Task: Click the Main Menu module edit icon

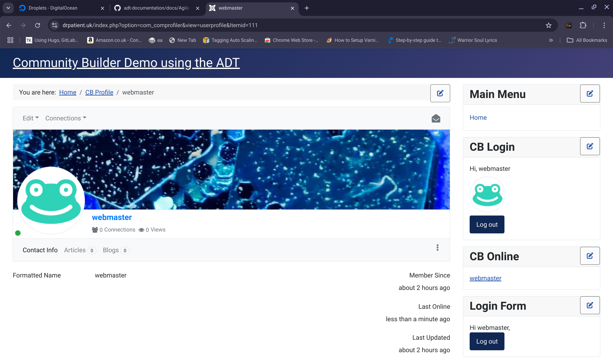Action: (x=590, y=94)
